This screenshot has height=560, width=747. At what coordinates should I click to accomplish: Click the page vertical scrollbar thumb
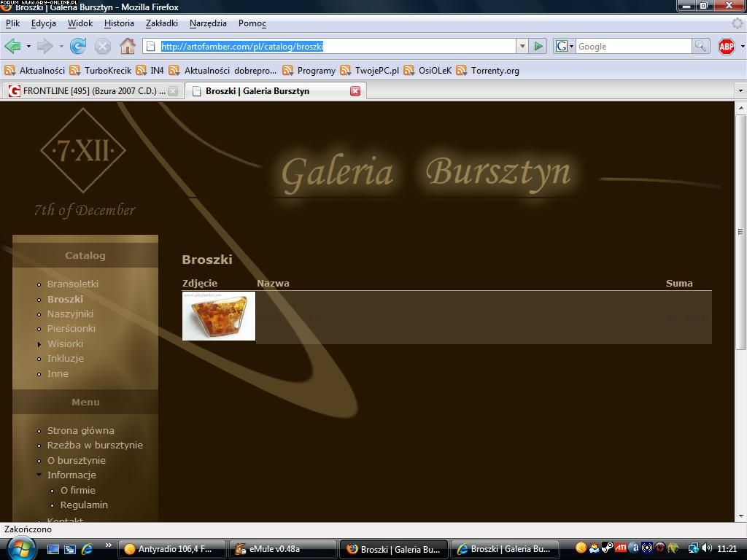740,232
